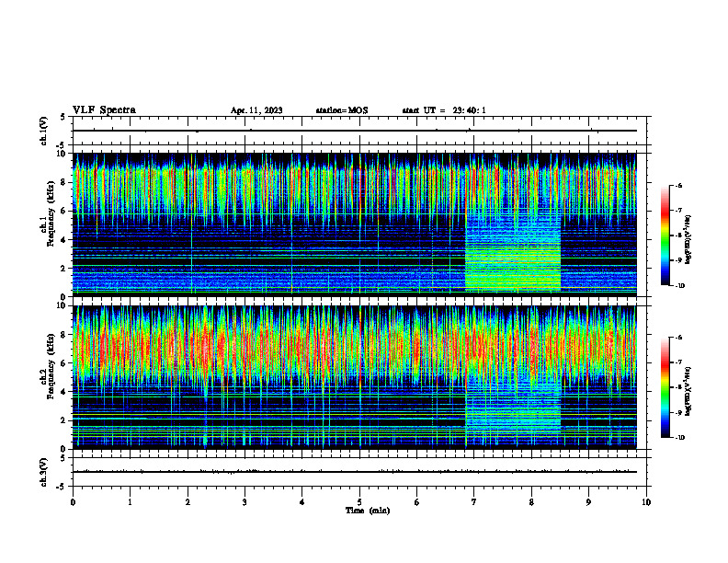Screen dimensions: 728x563
Task: Click the date text "Apr. 11, 2023"
Action: [256, 110]
